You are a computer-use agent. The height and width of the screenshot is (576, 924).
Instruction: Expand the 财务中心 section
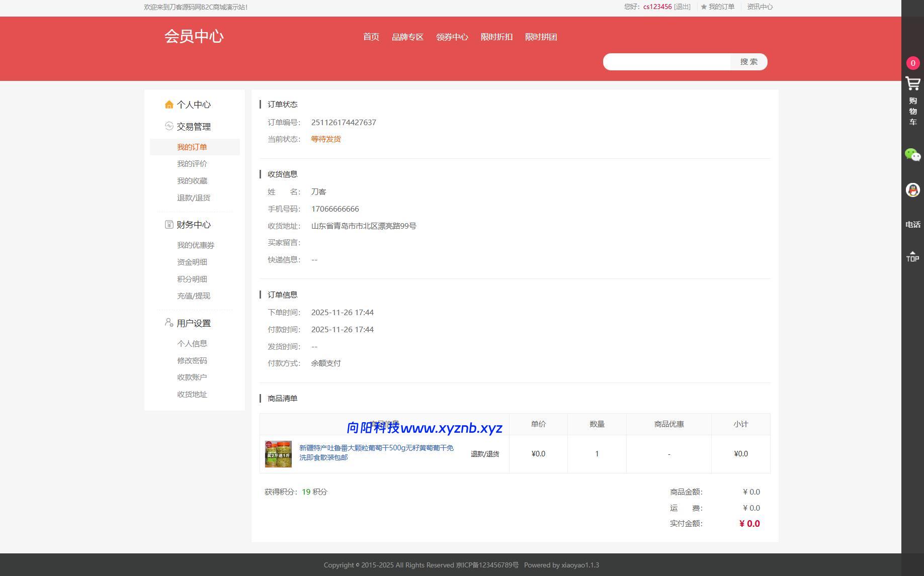[193, 225]
